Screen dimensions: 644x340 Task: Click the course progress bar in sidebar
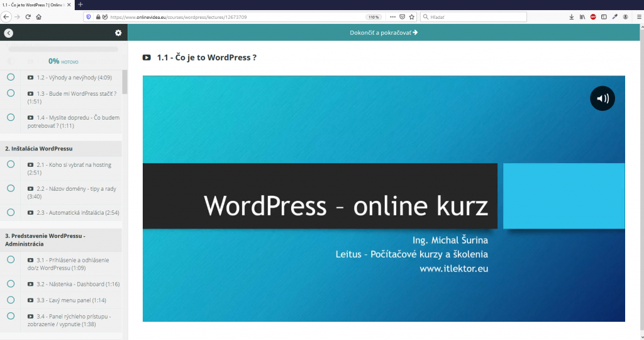64,49
